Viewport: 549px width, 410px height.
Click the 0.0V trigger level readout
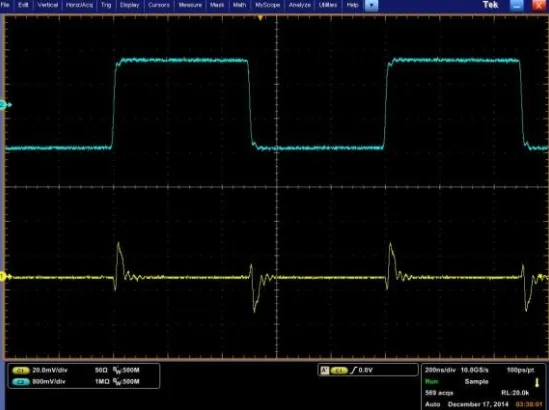(366, 370)
